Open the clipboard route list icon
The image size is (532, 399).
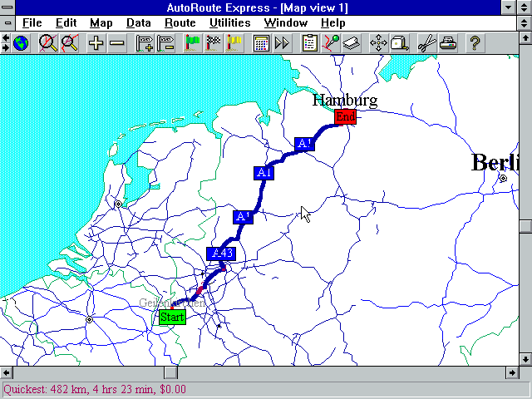309,43
